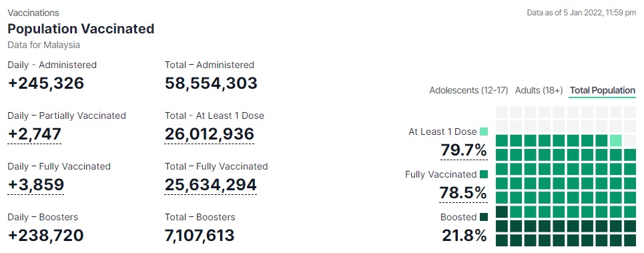Click the data timestamp 5 Jan 2022
This screenshot has width=644, height=253.
(581, 13)
